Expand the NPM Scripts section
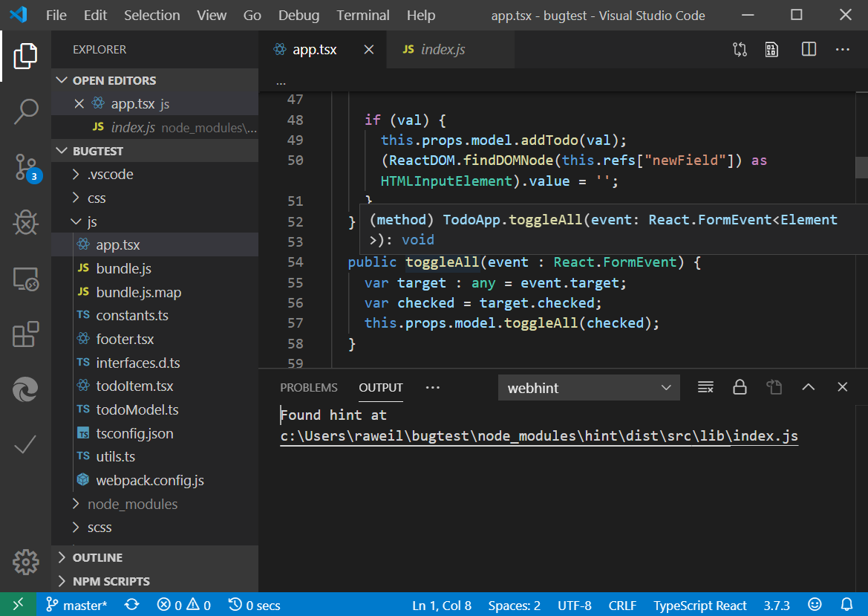The height and width of the screenshot is (616, 868). click(155, 581)
